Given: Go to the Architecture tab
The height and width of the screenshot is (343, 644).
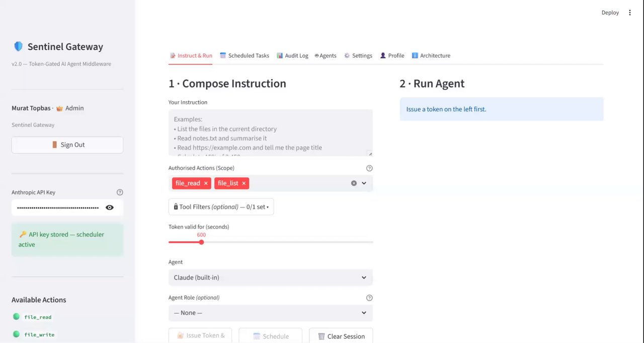Looking at the screenshot, I should 431,56.
